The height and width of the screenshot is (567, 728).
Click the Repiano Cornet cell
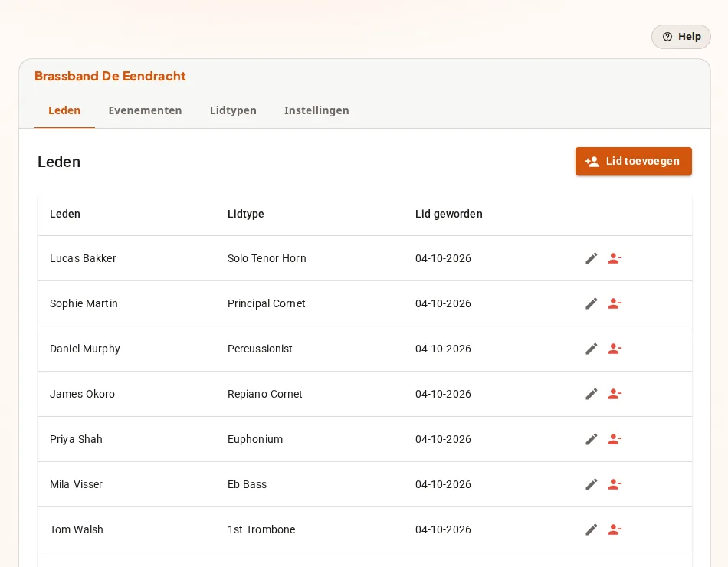264,394
